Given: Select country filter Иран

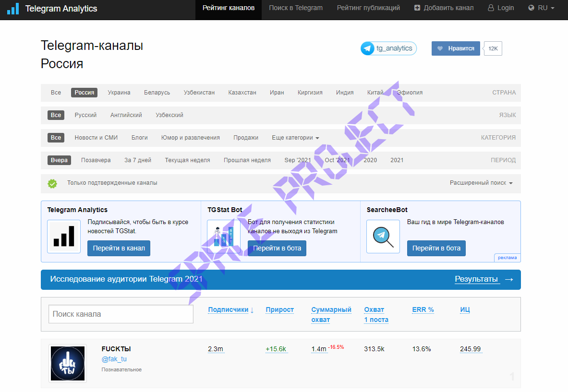Looking at the screenshot, I should click(x=277, y=93).
